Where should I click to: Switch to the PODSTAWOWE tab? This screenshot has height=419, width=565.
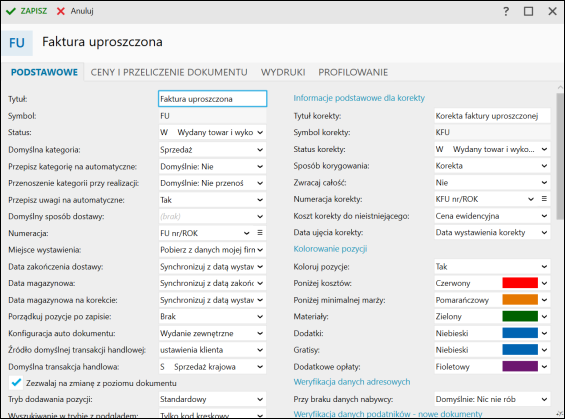pyautogui.click(x=44, y=72)
